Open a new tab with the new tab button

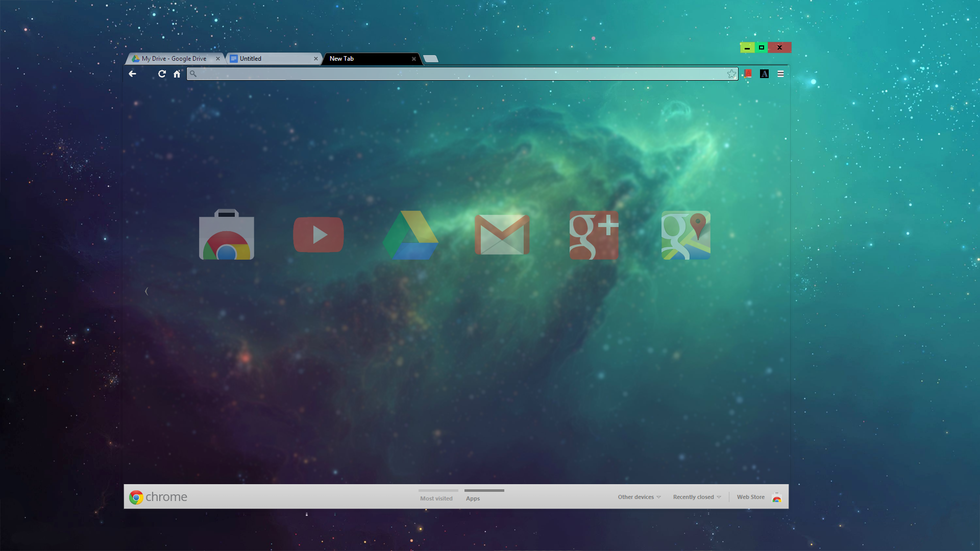pos(431,59)
